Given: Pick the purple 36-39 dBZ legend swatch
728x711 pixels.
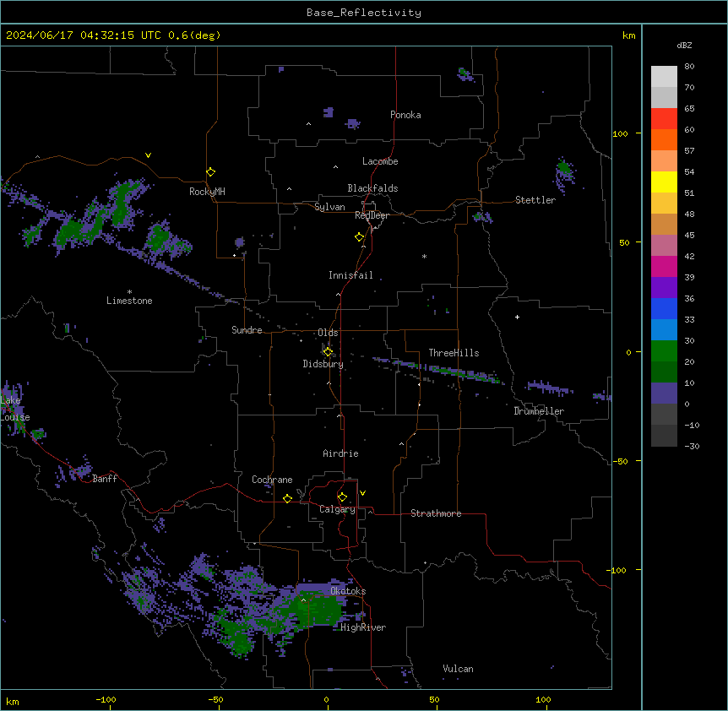Looking at the screenshot, I should (x=664, y=288).
